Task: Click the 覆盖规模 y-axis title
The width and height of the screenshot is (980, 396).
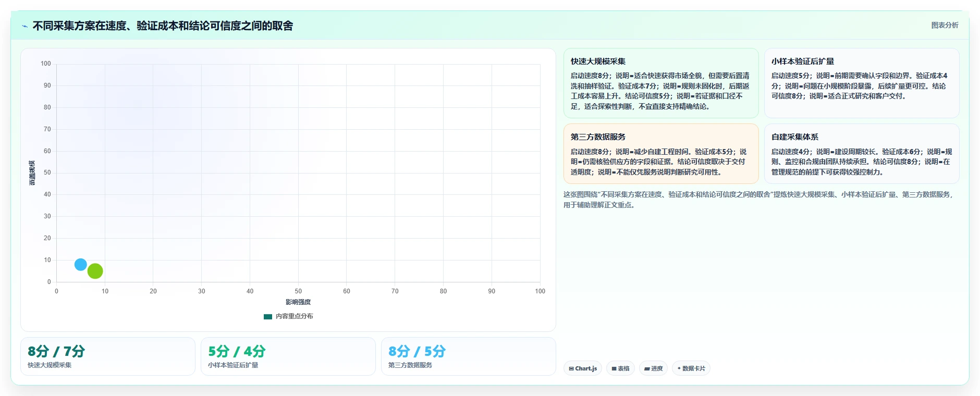Action: 32,173
